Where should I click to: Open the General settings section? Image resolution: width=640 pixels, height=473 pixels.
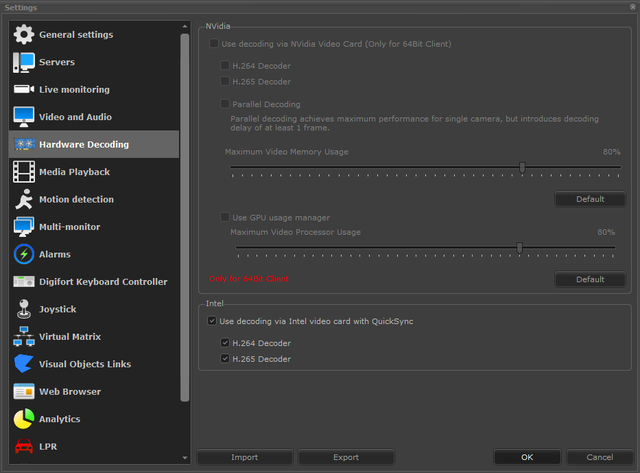[94, 35]
